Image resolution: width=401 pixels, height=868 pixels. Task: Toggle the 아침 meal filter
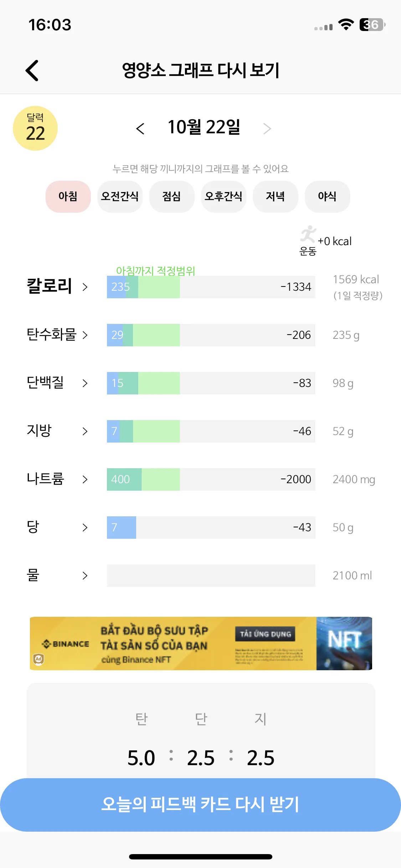pyautogui.click(x=68, y=197)
